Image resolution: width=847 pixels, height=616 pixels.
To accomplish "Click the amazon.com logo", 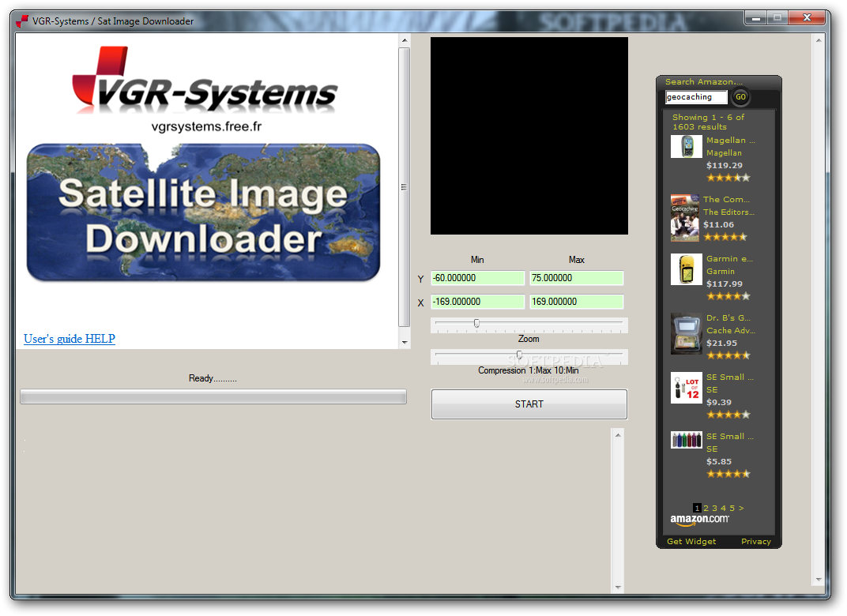I will click(x=699, y=520).
